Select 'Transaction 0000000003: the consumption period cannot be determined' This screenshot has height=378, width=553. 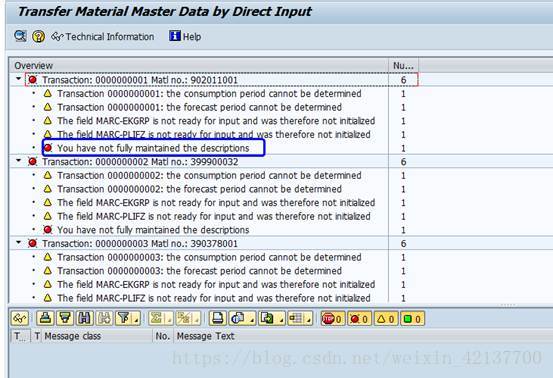[x=209, y=257]
